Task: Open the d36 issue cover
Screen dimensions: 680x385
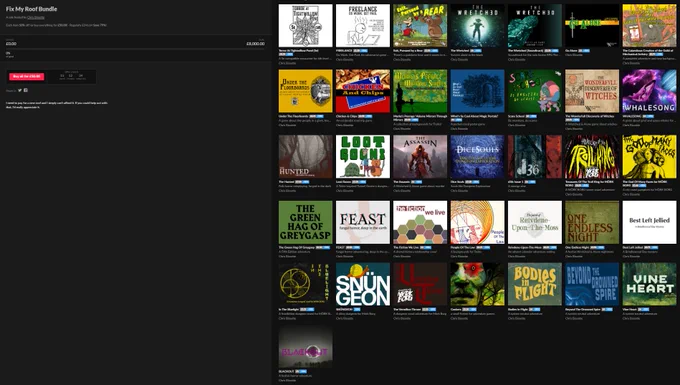Action: click(535, 157)
